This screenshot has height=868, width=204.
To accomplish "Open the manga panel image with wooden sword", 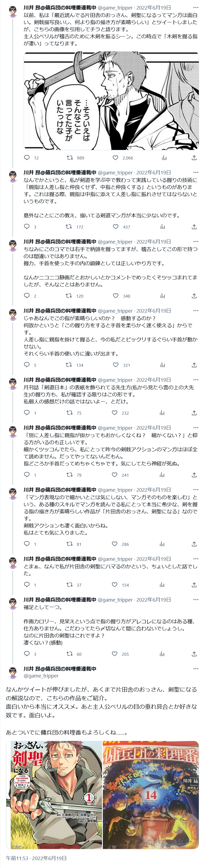I will click(x=111, y=101).
